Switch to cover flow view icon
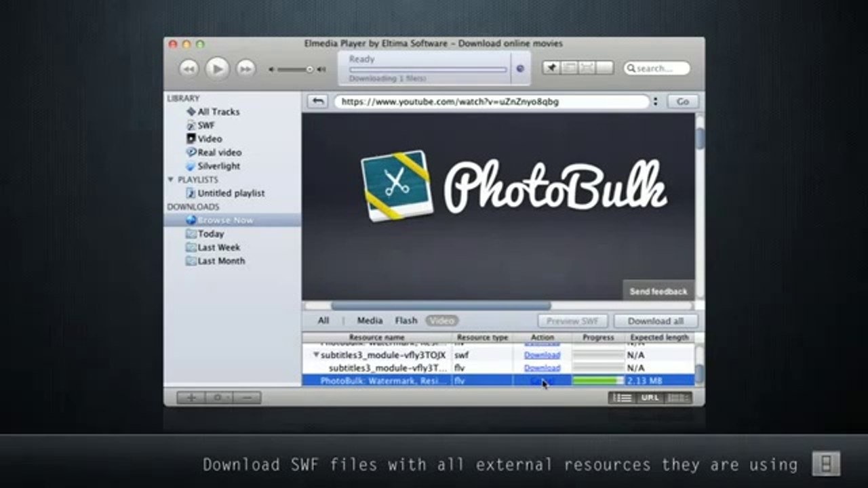The height and width of the screenshot is (488, 868). click(x=678, y=398)
